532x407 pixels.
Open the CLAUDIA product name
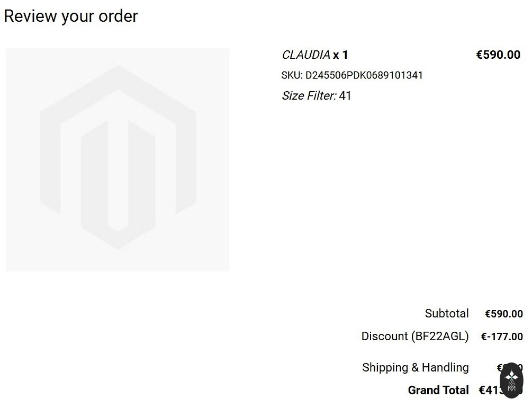pos(306,55)
